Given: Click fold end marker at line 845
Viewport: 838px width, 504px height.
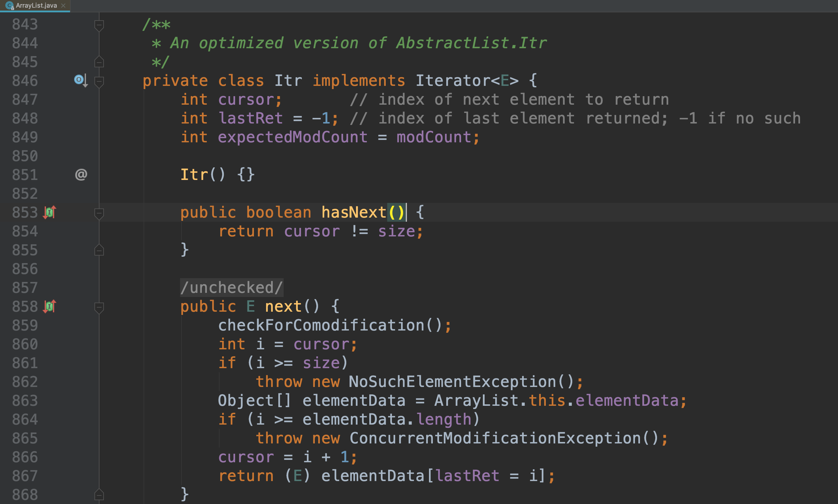Looking at the screenshot, I should coord(99,62).
